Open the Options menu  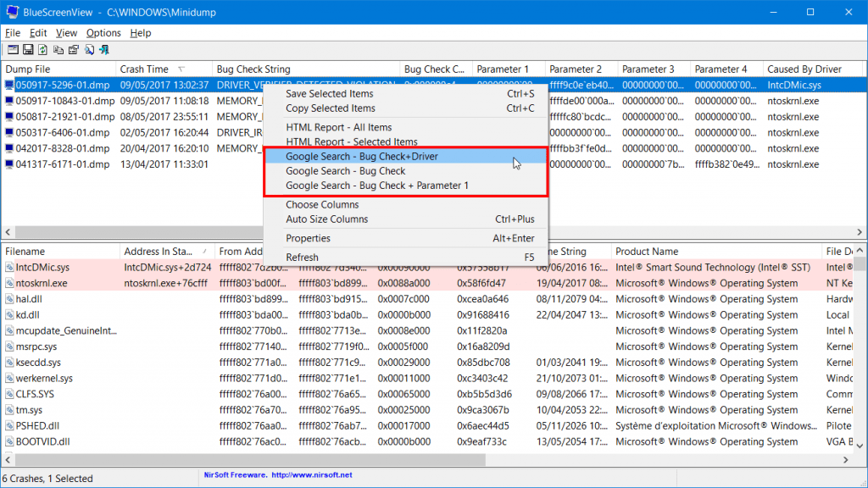tap(103, 33)
